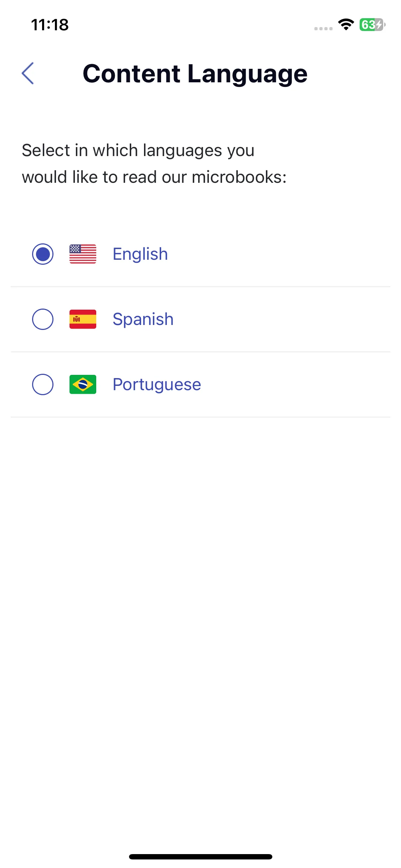Tap the Spain flag icon
This screenshot has width=401, height=868.
tap(83, 319)
